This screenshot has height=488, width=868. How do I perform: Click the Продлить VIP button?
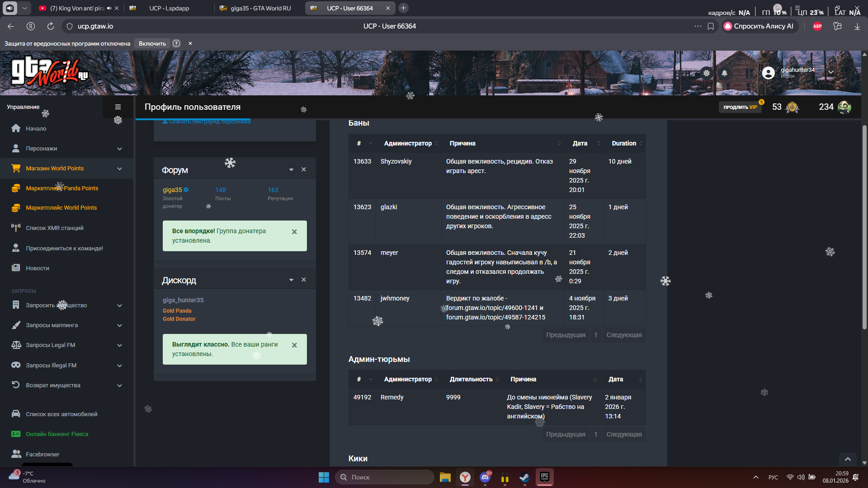tap(740, 107)
